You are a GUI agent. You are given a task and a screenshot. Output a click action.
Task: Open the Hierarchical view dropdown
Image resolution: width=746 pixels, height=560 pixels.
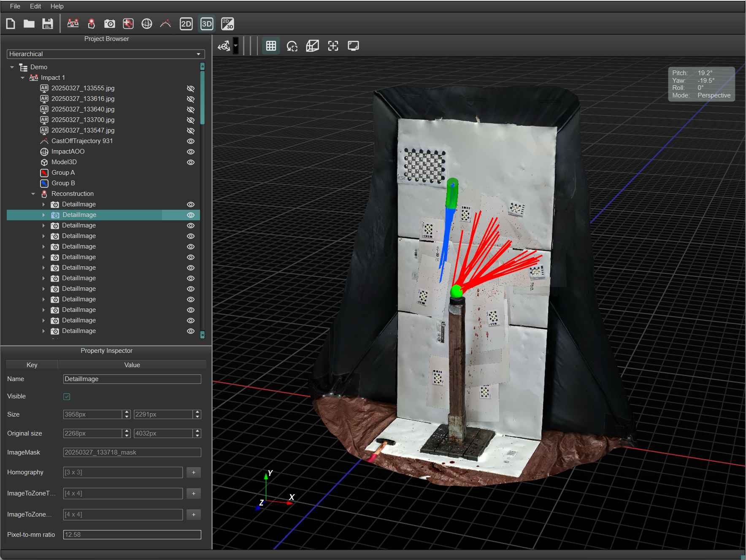[x=106, y=54]
